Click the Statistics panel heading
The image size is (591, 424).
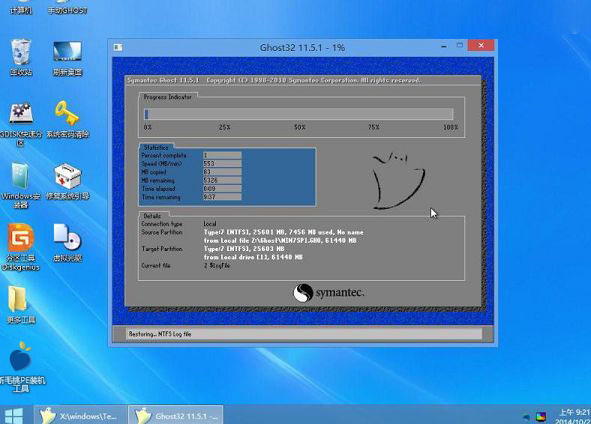[156, 147]
